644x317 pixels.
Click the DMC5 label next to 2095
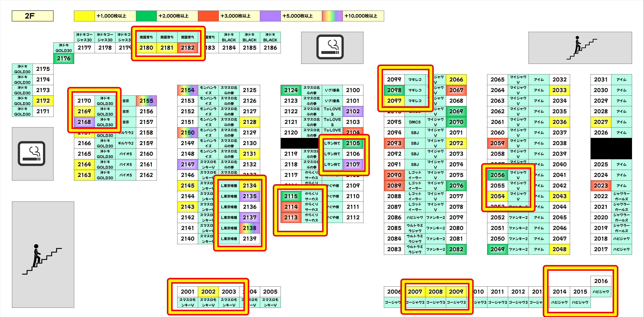pyautogui.click(x=415, y=122)
